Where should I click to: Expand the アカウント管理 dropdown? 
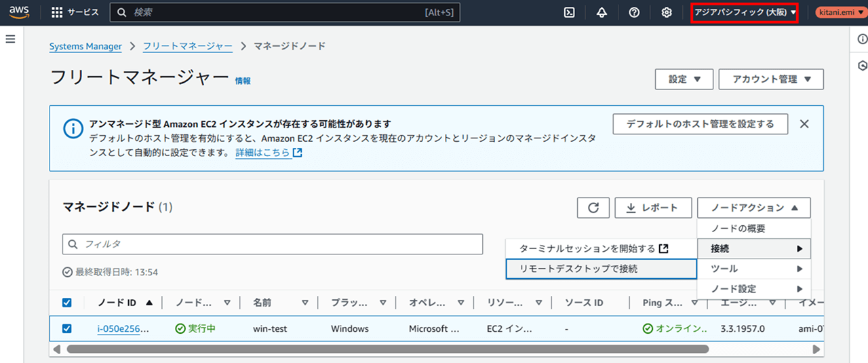(x=771, y=79)
